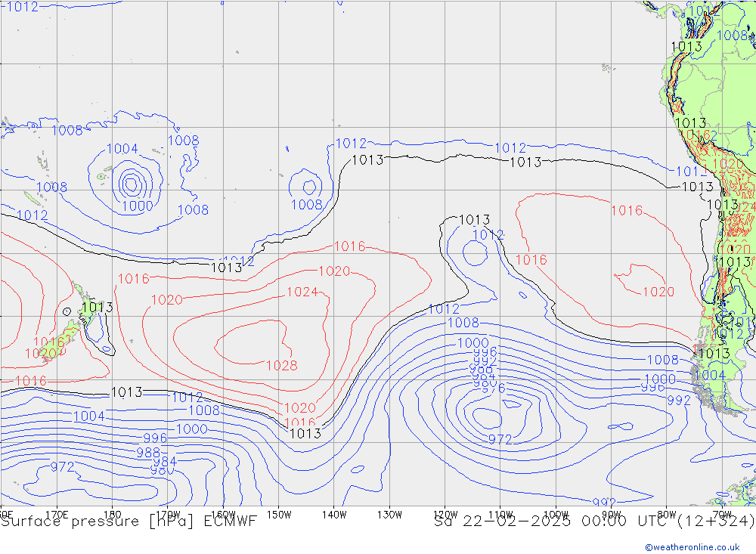Image resolution: width=756 pixels, height=554 pixels.
Task: Click the red 1024 contour label
Action: click(x=302, y=292)
